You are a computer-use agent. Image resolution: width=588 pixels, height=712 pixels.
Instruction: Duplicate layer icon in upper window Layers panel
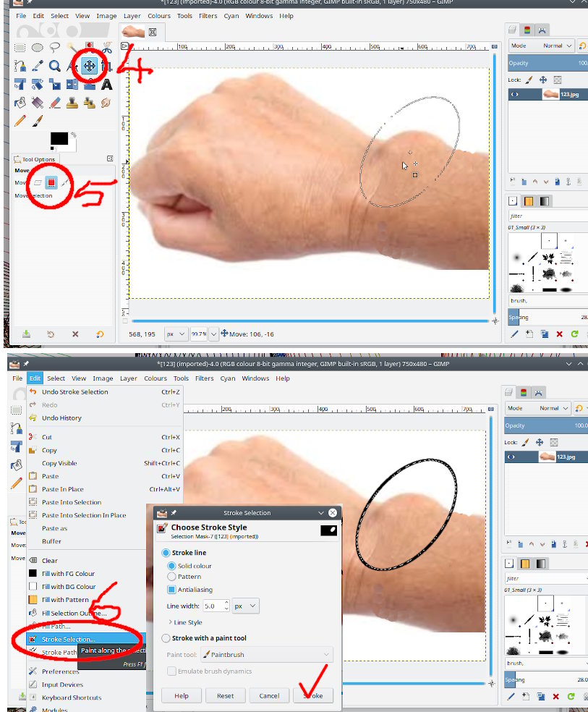[x=557, y=182]
